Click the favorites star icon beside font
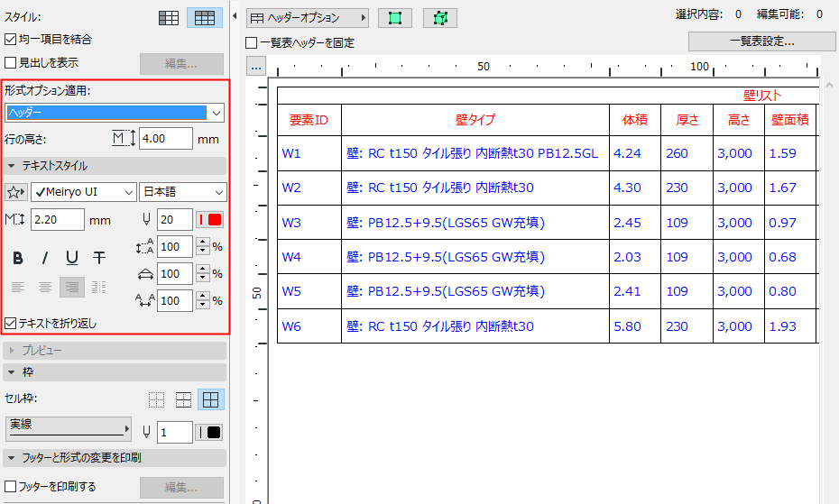This screenshot has height=504, width=839. coord(16,192)
